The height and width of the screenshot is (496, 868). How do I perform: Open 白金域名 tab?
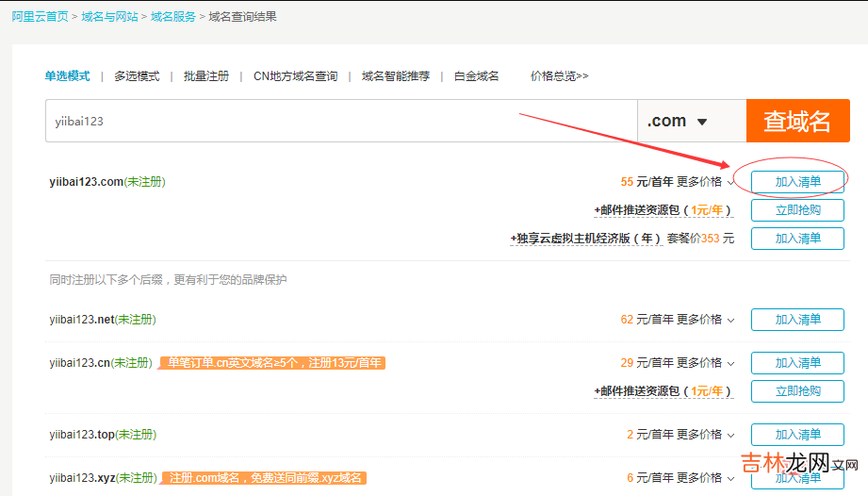tap(476, 76)
